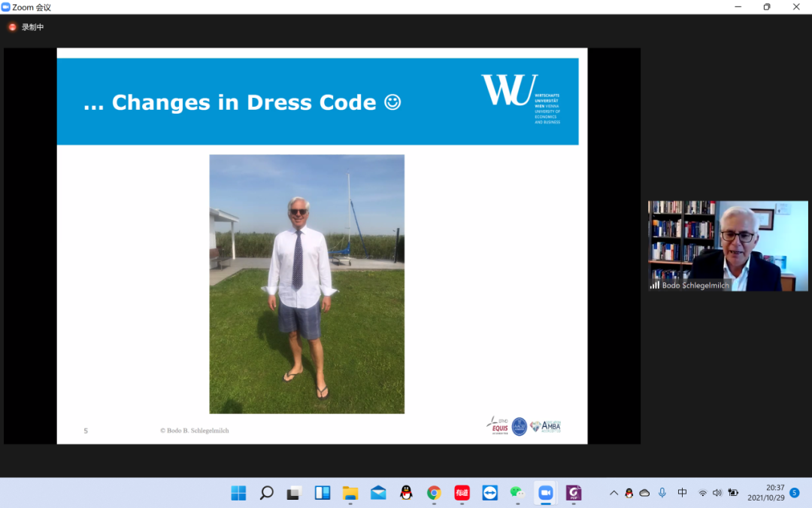The height and width of the screenshot is (508, 812).
Task: Toggle Task View on the taskbar
Action: pyautogui.click(x=294, y=493)
